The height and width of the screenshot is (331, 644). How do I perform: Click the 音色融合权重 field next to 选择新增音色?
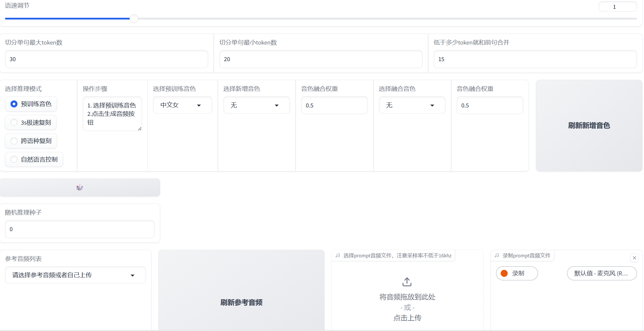(x=334, y=105)
